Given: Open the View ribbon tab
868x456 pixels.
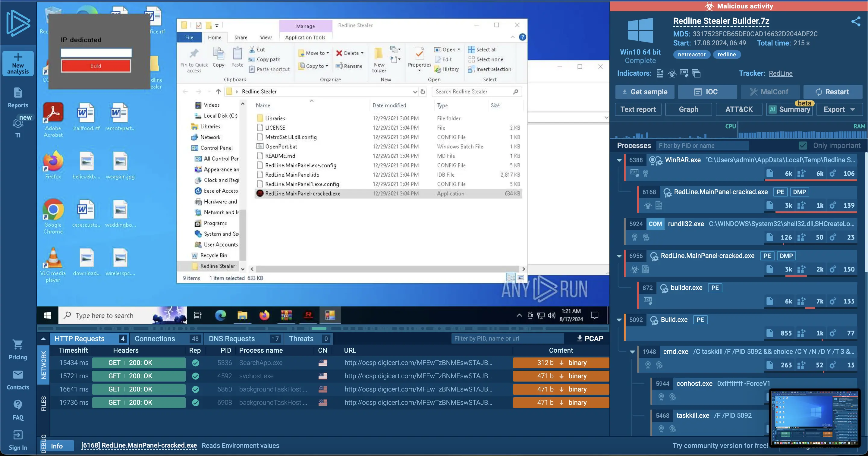Looking at the screenshot, I should tap(266, 37).
